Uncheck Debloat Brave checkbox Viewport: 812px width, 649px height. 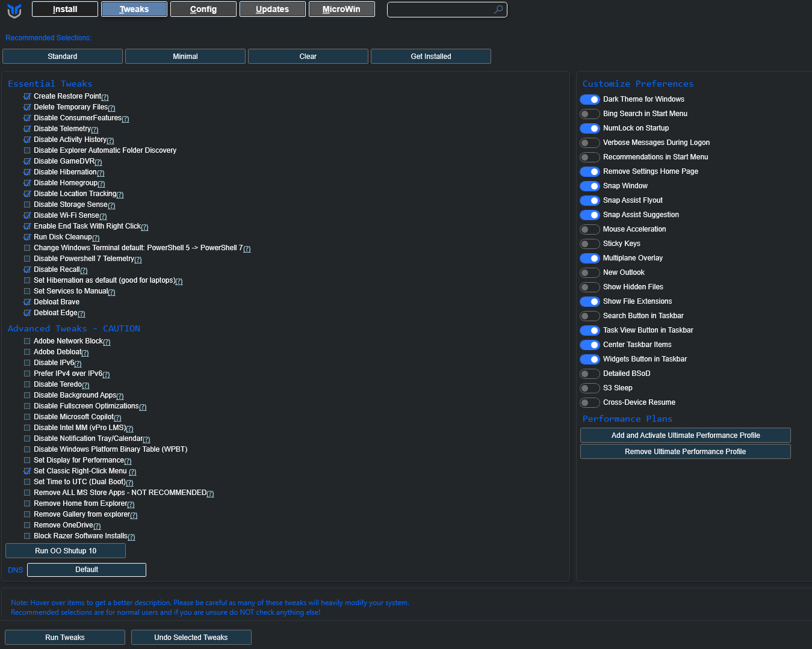tap(27, 302)
